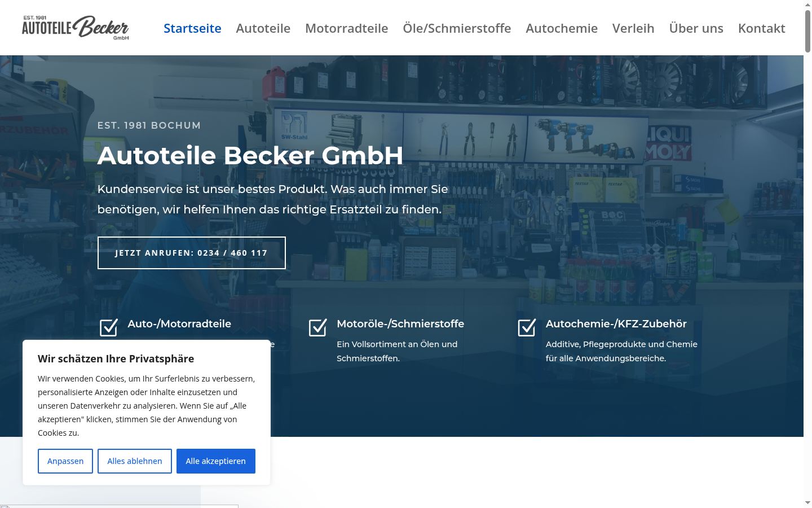Open Motorradteile in the navigation
812x508 pixels.
(x=347, y=28)
